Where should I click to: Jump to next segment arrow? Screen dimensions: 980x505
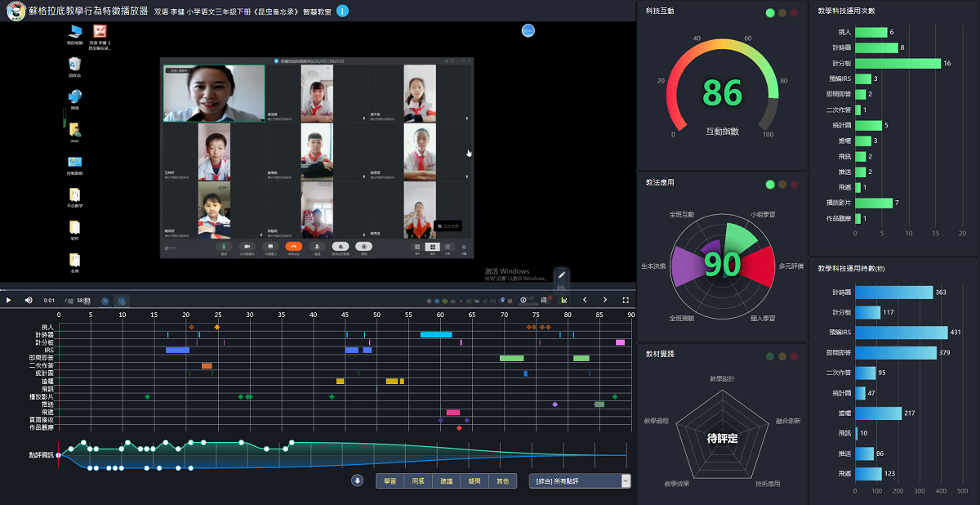pyautogui.click(x=605, y=300)
